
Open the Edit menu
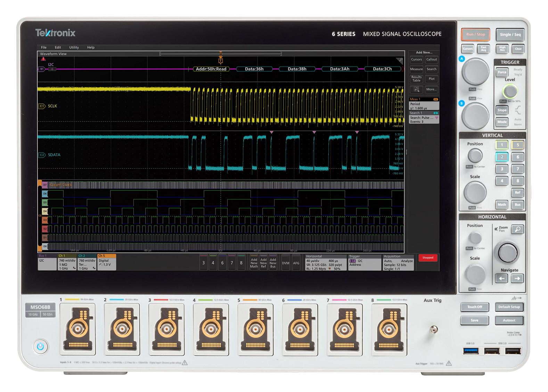pyautogui.click(x=58, y=47)
